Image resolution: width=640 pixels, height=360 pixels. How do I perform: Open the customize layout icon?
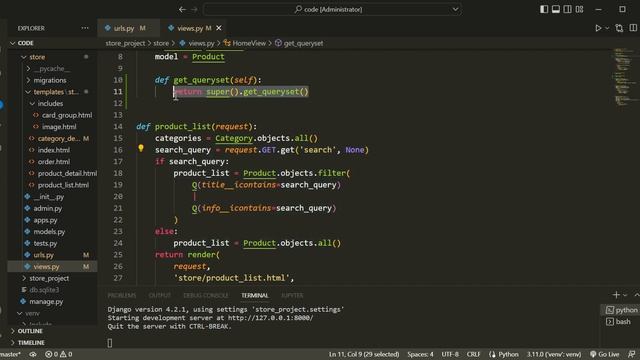(579, 9)
